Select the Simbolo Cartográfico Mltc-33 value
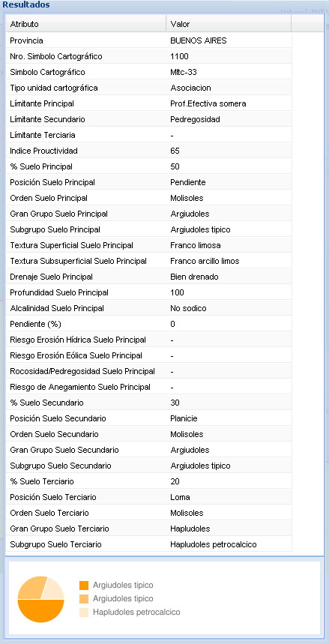This screenshot has width=329, height=644. [183, 72]
